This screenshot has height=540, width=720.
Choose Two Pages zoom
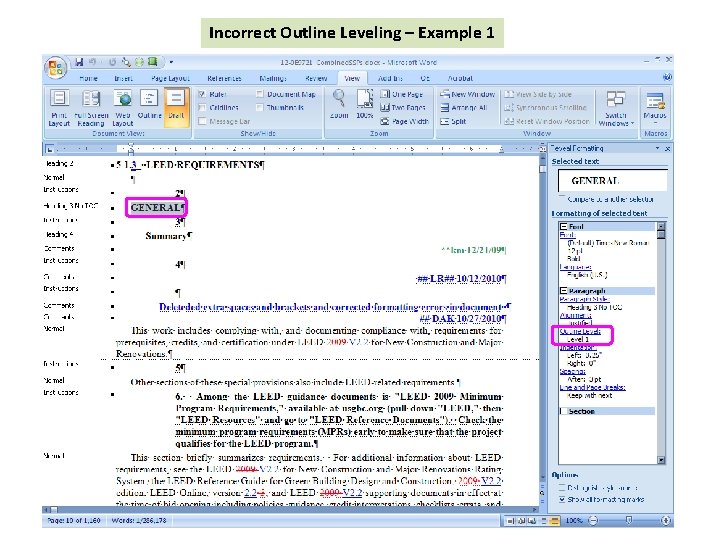click(403, 107)
